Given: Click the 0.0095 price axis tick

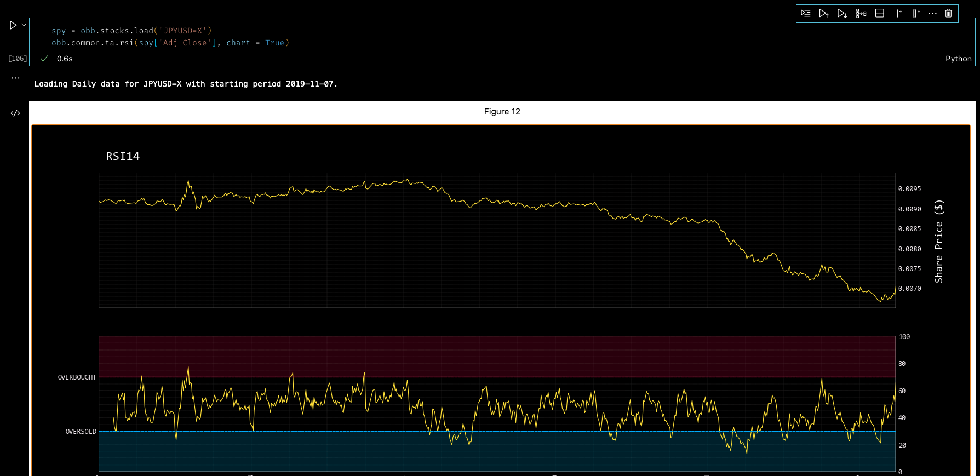Looking at the screenshot, I should coord(909,189).
